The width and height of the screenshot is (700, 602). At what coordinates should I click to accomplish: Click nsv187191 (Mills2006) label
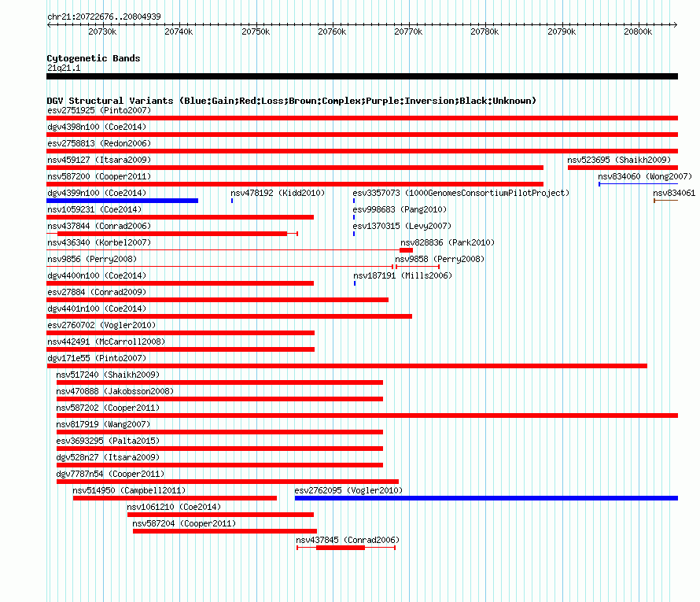tap(403, 275)
